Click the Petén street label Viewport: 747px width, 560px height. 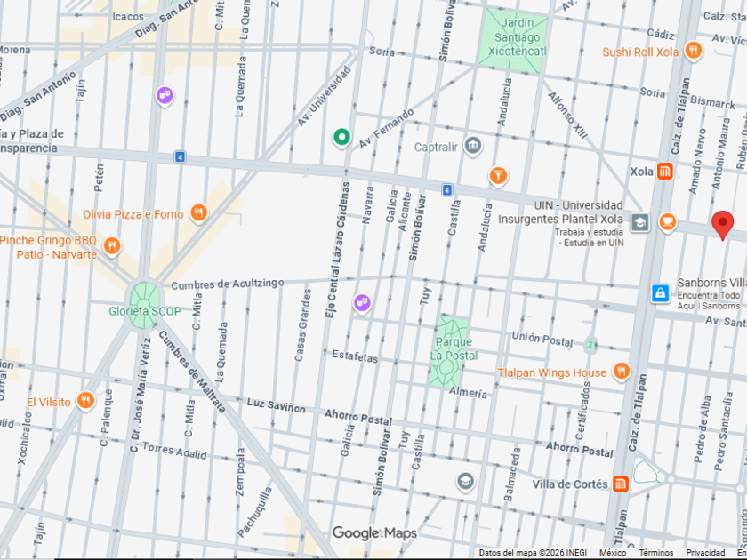[x=99, y=178]
